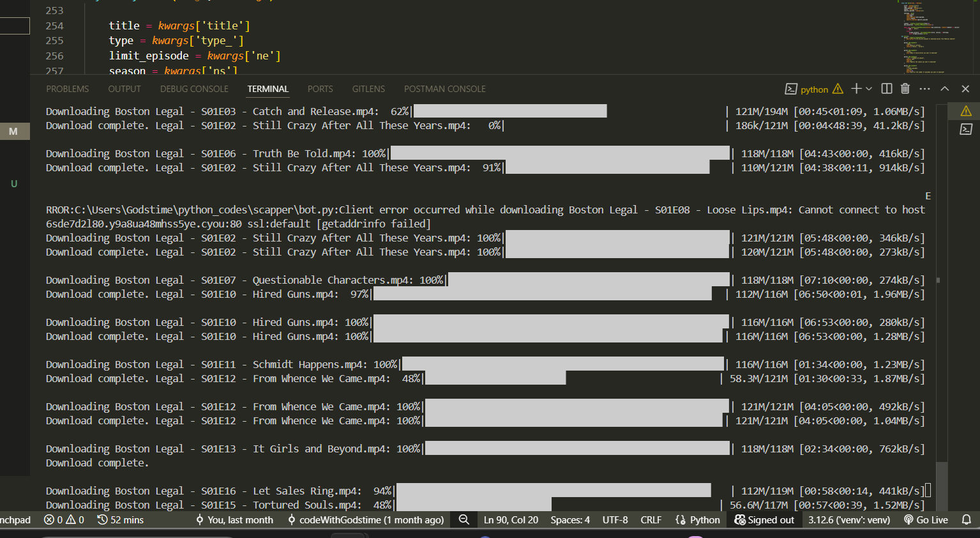Switch to the GITLENS tab
The image size is (980, 538).
368,89
